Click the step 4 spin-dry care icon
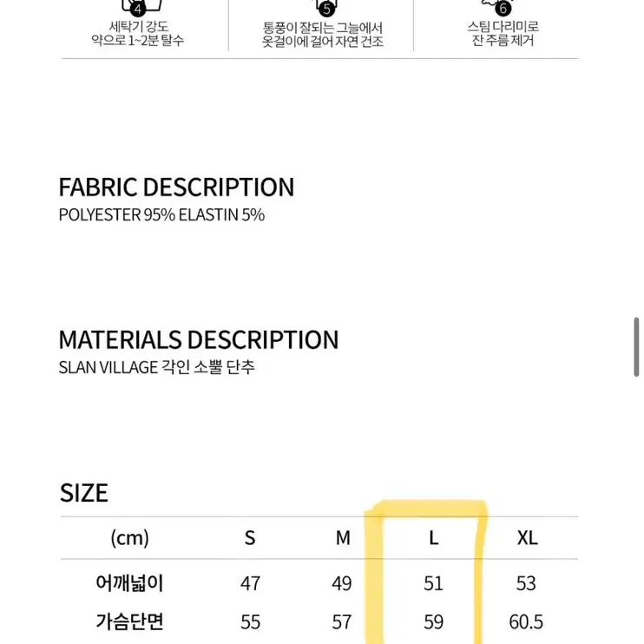 coord(141,7)
